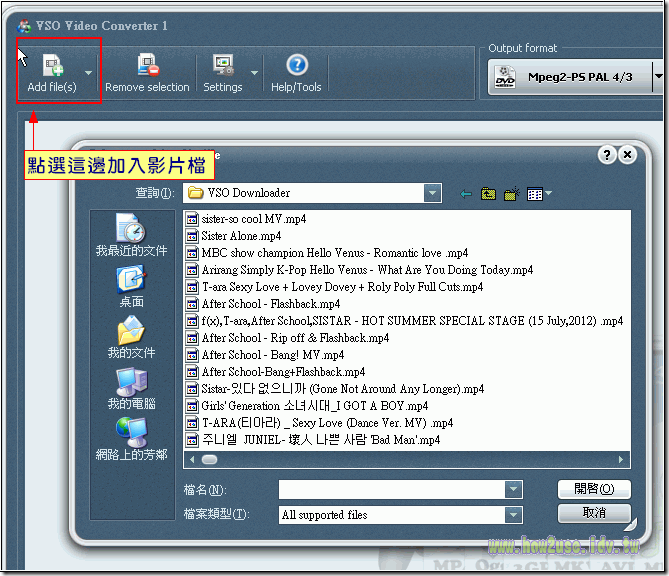
Task: Click icon of Sister Alone.mp4 file
Action: pyautogui.click(x=192, y=236)
